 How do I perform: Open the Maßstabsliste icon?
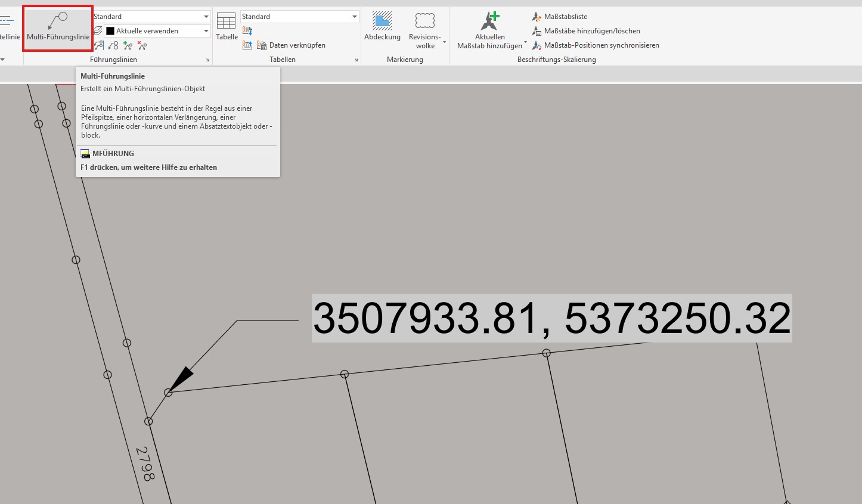coord(537,17)
